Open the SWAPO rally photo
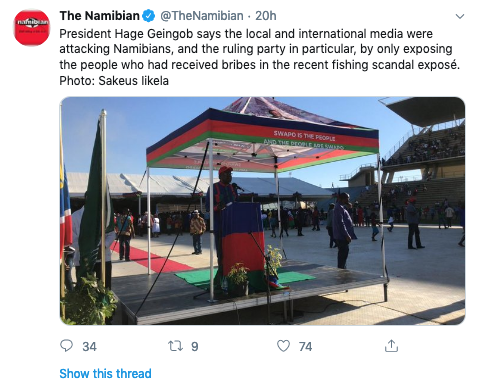This screenshot has width=478, height=385. 262,211
